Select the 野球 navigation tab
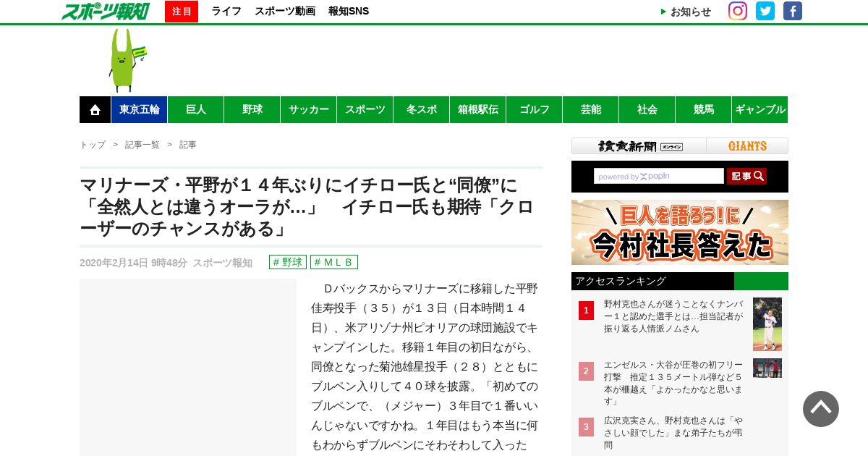 pyautogui.click(x=252, y=110)
